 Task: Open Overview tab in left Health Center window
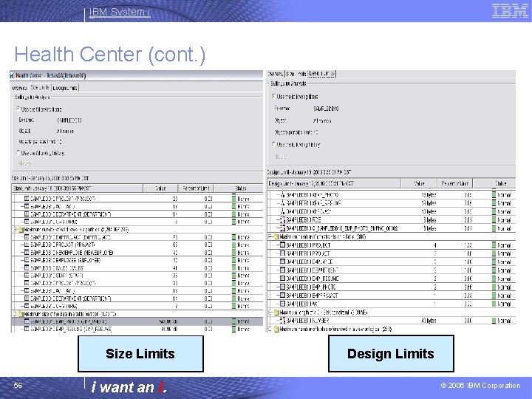[x=20, y=88]
